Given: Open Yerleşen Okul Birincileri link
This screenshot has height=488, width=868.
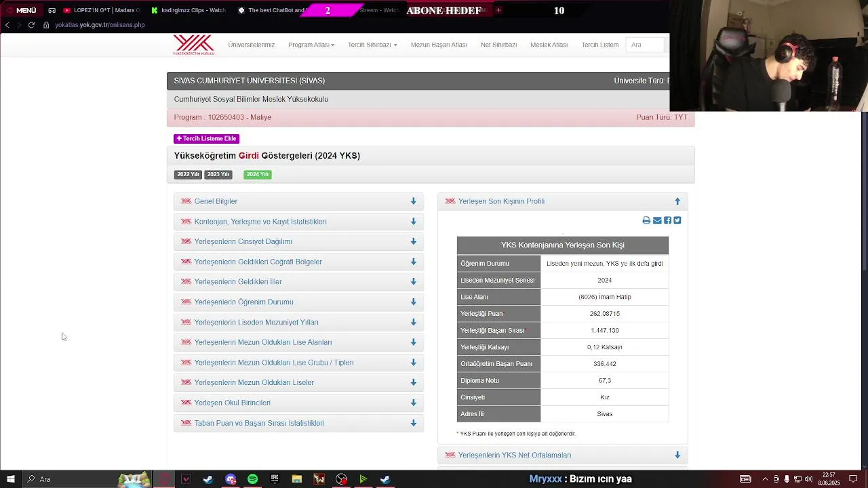Looking at the screenshot, I should pyautogui.click(x=233, y=403).
